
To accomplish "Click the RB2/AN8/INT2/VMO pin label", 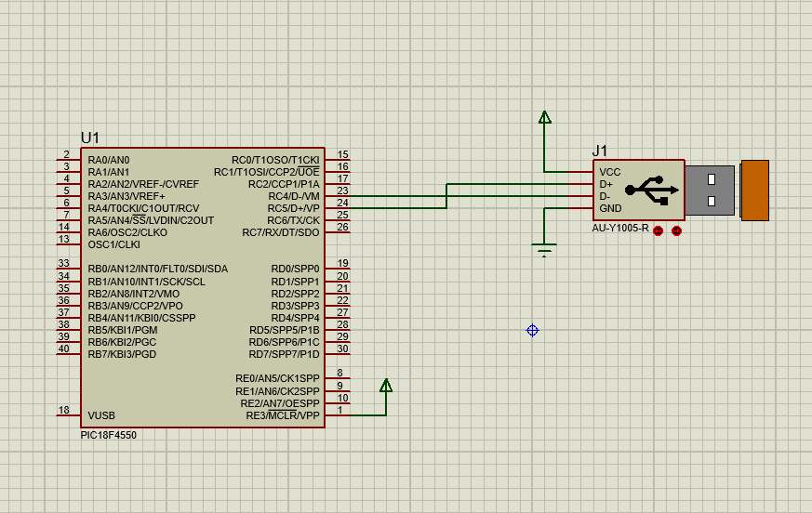I will pyautogui.click(x=134, y=294).
